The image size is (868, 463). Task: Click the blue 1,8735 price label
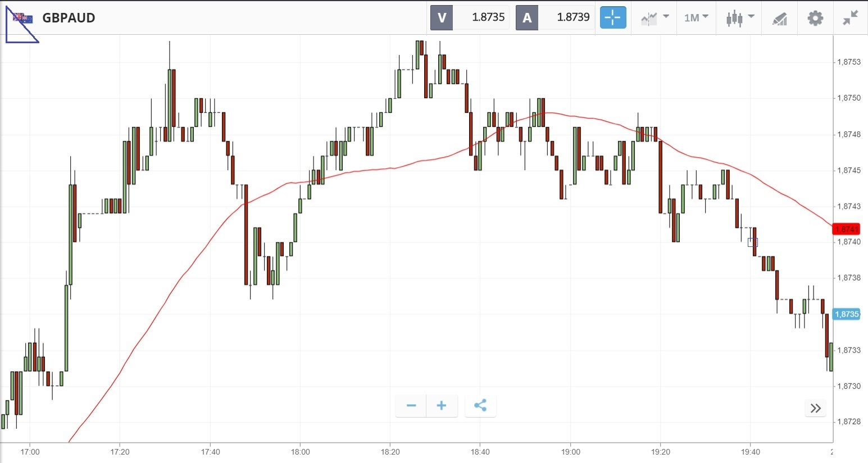pyautogui.click(x=847, y=314)
